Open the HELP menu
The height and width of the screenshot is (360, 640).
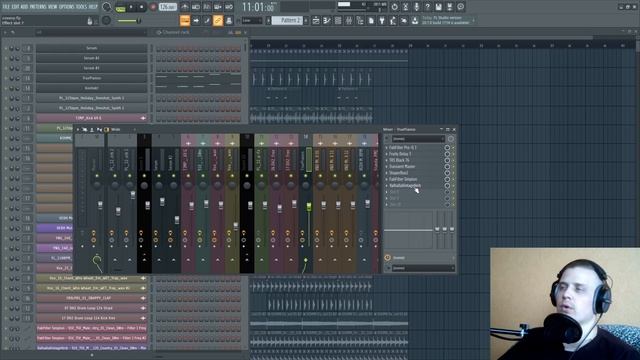coord(93,7)
